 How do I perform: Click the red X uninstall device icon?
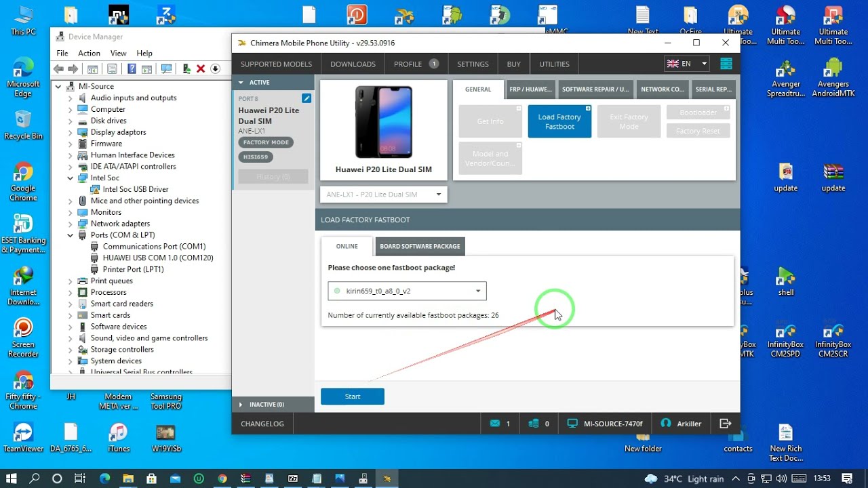(201, 68)
